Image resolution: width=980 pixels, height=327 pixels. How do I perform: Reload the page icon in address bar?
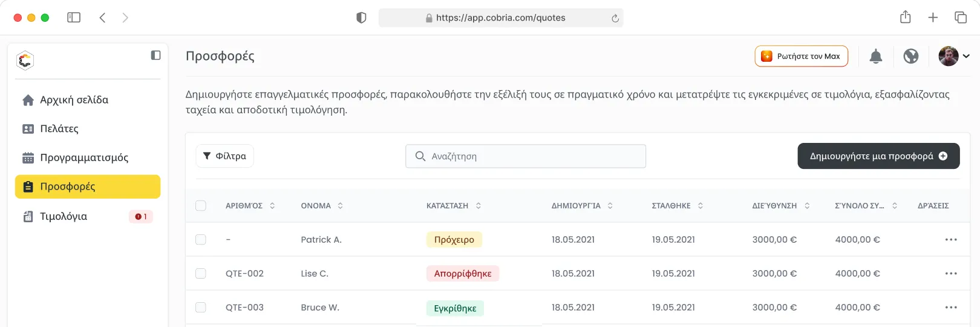(x=615, y=18)
